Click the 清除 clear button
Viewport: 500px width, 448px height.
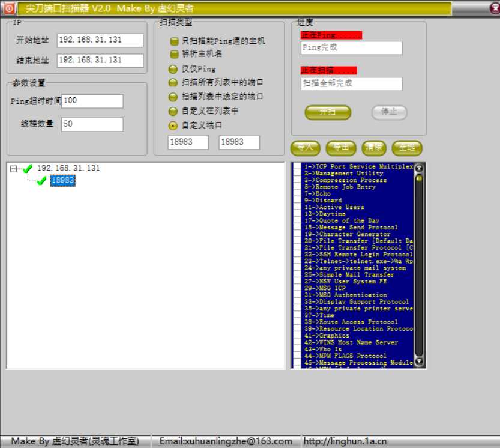point(374,148)
